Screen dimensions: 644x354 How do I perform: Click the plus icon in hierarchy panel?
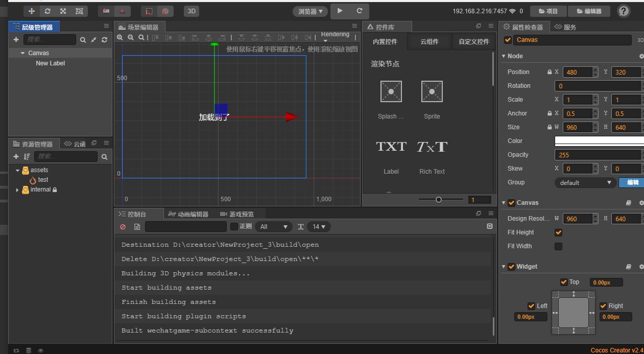16,39
